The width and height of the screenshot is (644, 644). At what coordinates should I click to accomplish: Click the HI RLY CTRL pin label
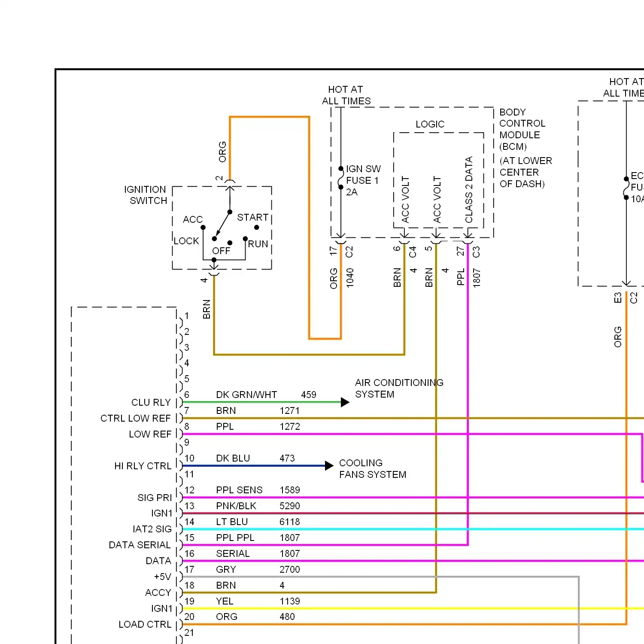(x=143, y=466)
